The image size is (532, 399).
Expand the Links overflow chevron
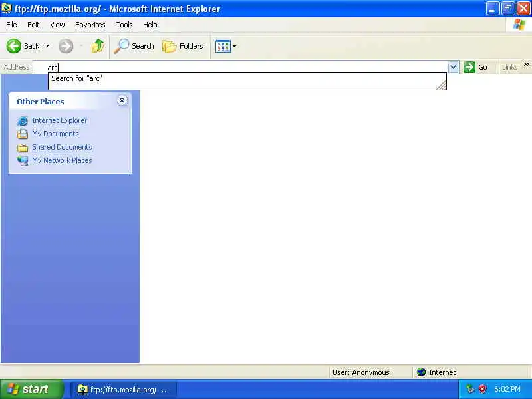(x=526, y=64)
